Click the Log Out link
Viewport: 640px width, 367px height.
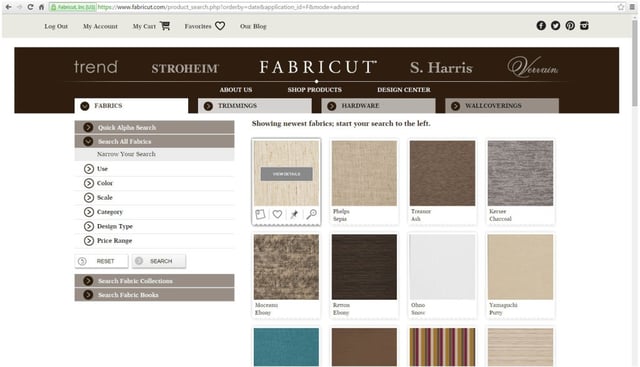pyautogui.click(x=56, y=26)
